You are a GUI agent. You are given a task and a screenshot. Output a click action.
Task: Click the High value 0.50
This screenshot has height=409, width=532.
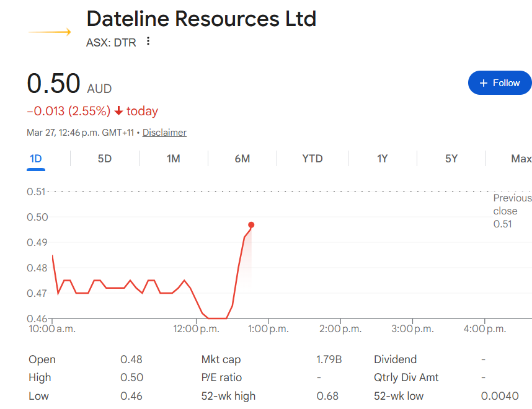point(131,377)
